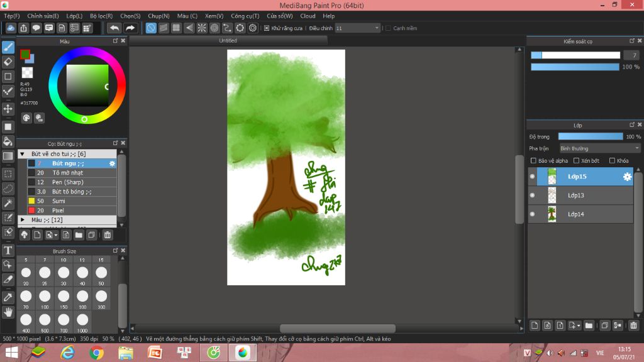
Task: Click the Lớp14 tree thumbnail
Action: coord(552,214)
